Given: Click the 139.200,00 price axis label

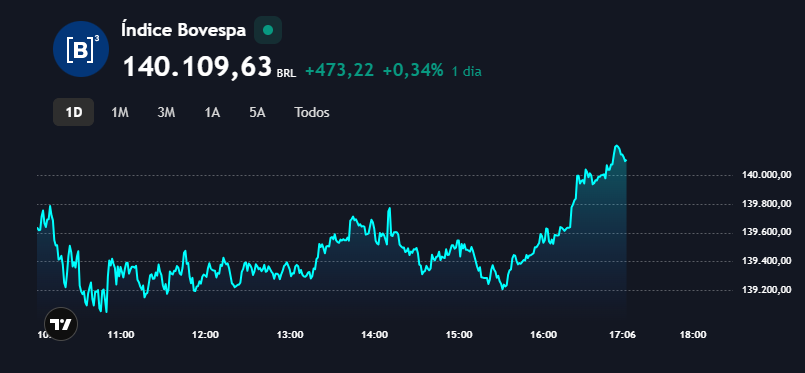Looking at the screenshot, I should pos(766,290).
